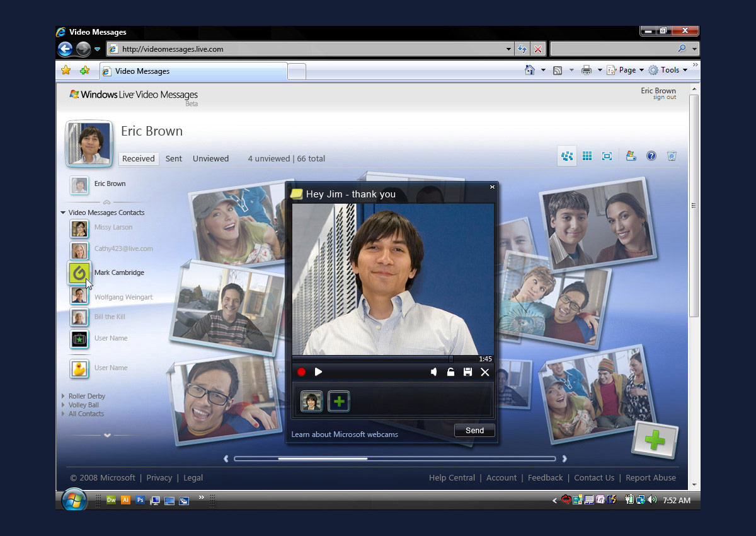The height and width of the screenshot is (536, 756).
Task: Add a recipient with the green plus
Action: [339, 401]
